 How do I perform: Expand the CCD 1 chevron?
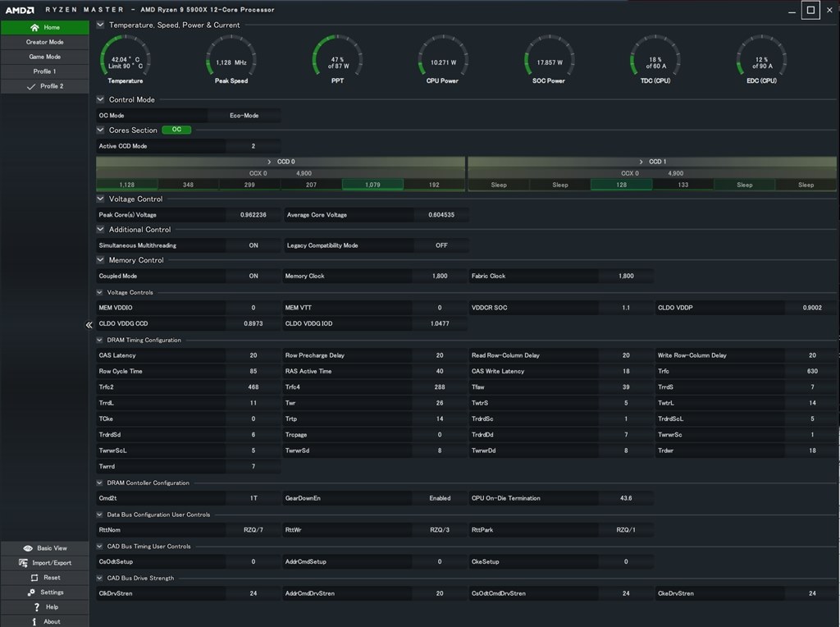[641, 162]
